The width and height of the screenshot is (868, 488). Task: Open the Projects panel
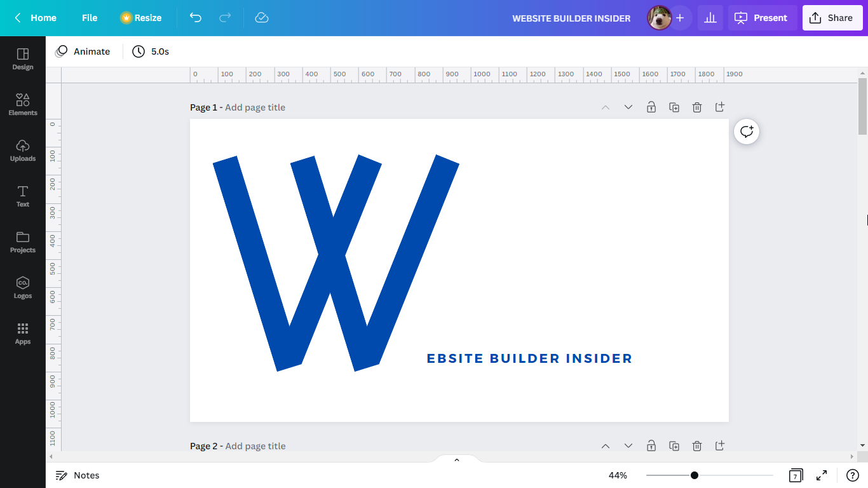pos(23,242)
